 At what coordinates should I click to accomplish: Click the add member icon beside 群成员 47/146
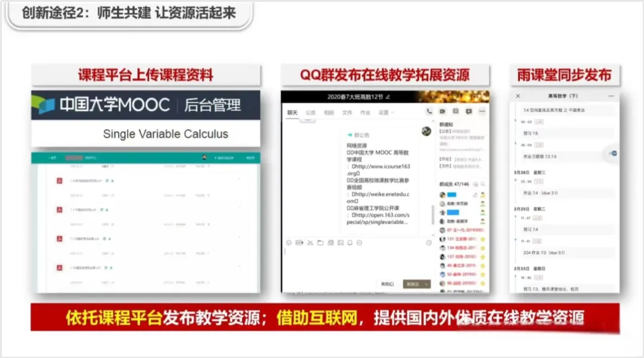(x=476, y=184)
